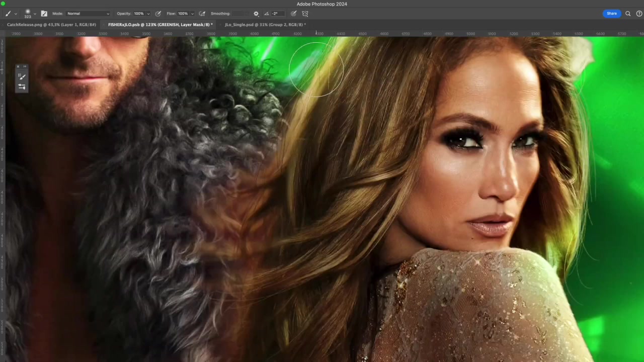Open the Brush tool preset picker
This screenshot has width=644, height=362.
pos(8,14)
